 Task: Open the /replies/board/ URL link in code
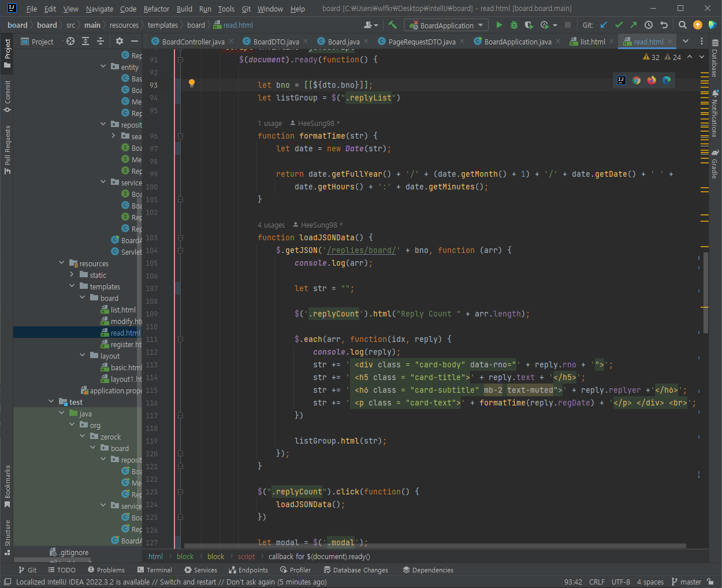point(362,250)
